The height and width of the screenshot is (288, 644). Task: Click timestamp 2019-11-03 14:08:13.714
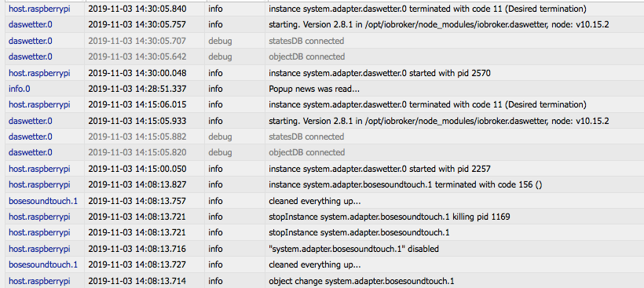[137, 281]
